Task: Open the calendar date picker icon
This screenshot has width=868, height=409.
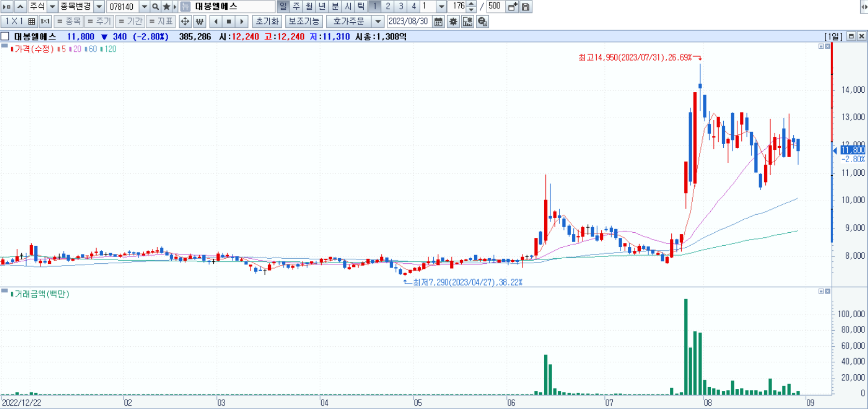Action: click(x=438, y=21)
